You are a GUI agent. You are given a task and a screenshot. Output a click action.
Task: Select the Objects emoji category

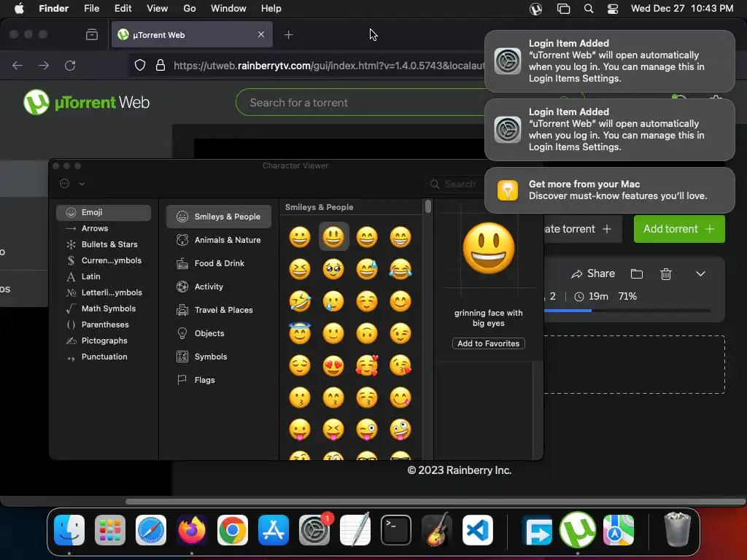point(219,333)
